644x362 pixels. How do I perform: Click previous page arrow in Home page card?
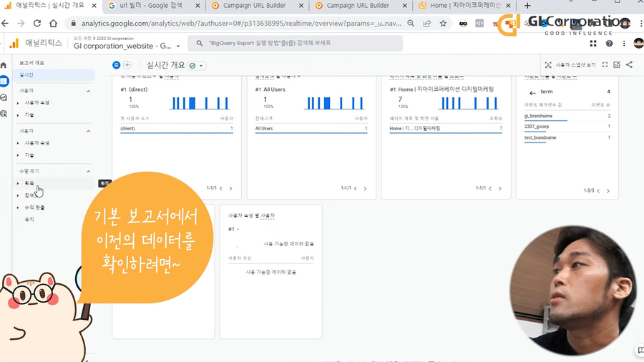(x=490, y=188)
